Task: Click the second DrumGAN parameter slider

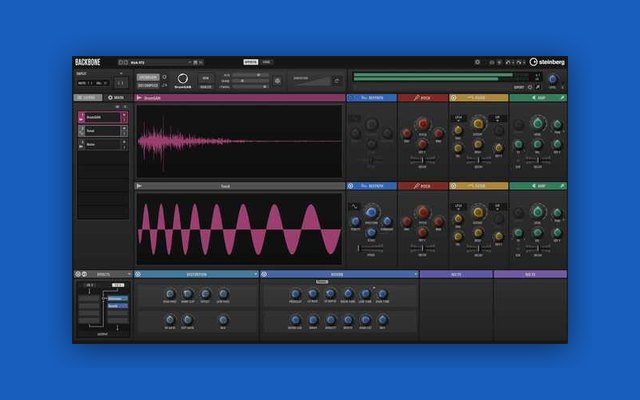Action: tap(250, 81)
